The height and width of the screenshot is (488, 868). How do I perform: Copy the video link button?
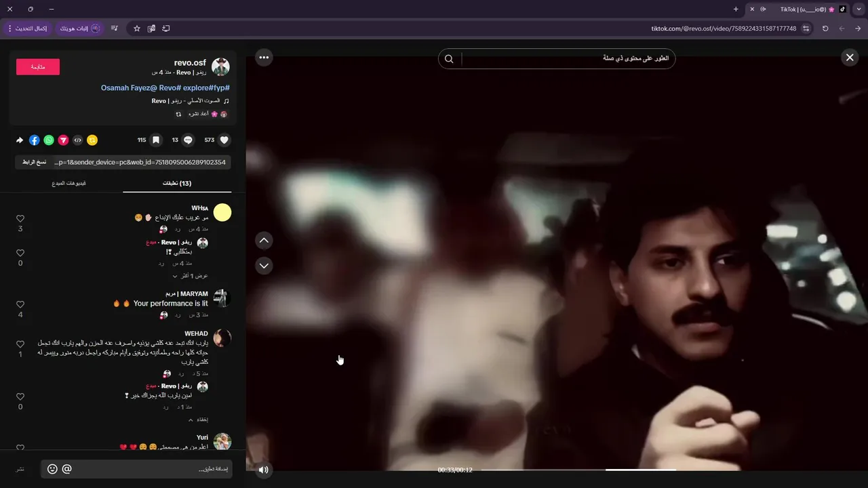34,162
